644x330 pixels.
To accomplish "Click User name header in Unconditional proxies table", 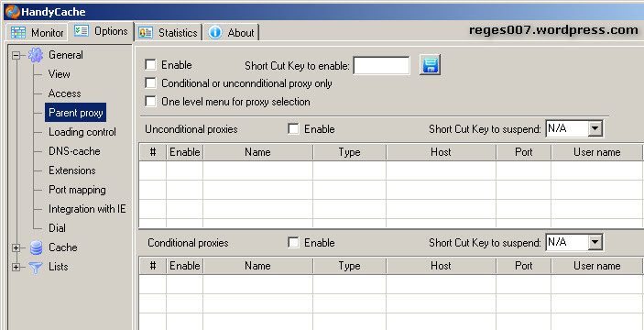I will [596, 152].
